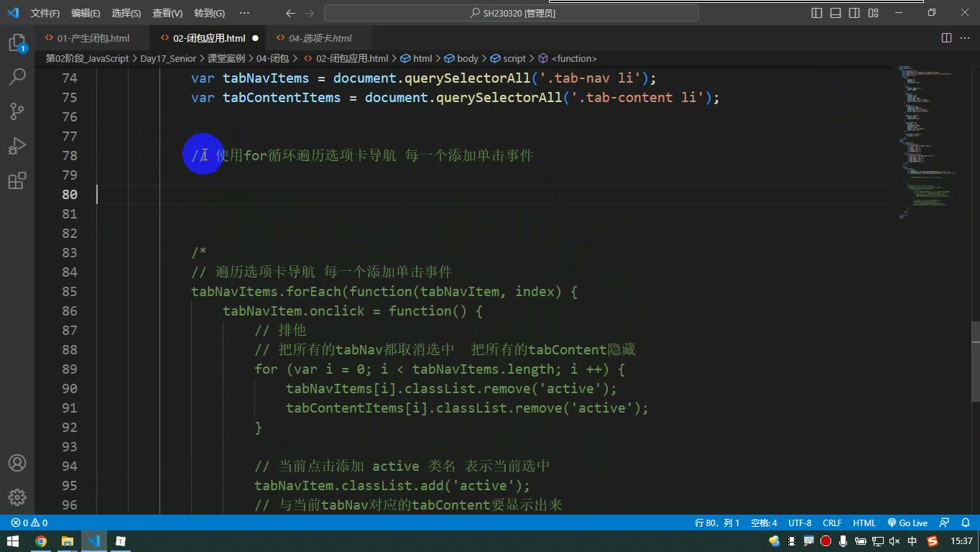
Task: Expand breadcrumb 课堂案例
Action: point(226,58)
